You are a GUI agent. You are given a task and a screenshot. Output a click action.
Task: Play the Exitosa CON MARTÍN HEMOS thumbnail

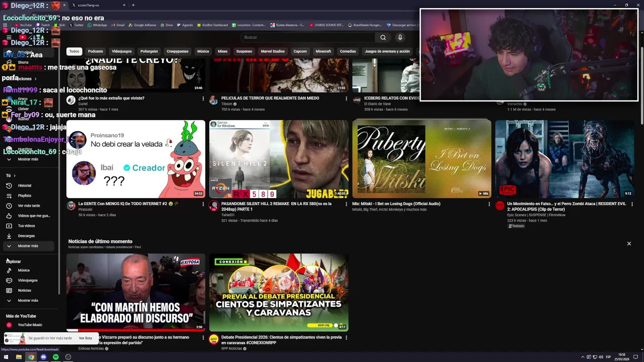click(136, 293)
